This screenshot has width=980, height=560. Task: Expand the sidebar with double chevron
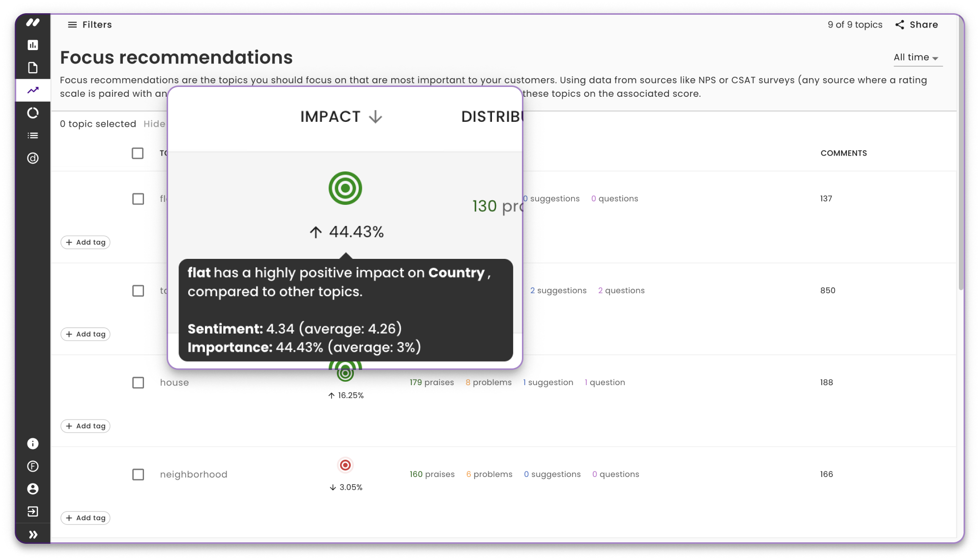pos(33,534)
